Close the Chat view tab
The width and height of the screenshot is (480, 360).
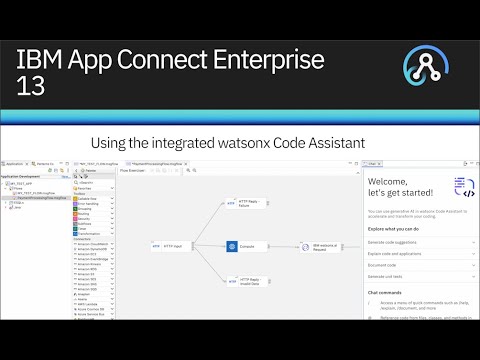pyautogui.click(x=379, y=164)
